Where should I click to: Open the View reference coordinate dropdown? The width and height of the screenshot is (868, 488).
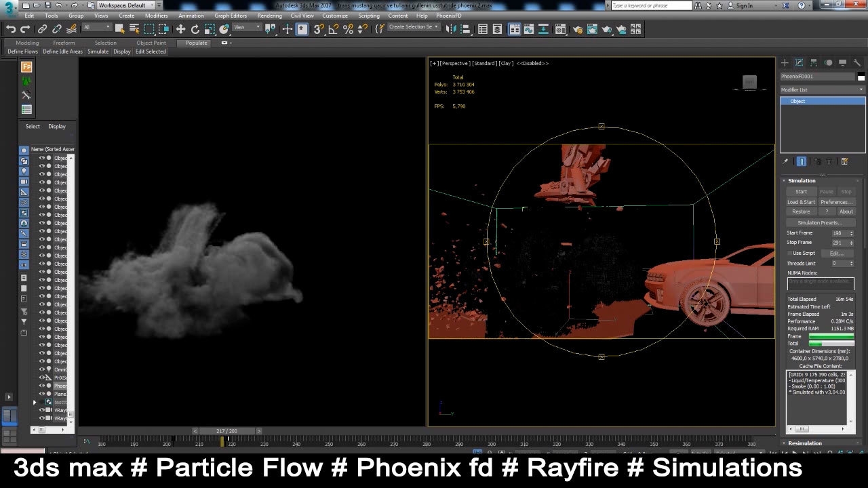click(x=247, y=28)
